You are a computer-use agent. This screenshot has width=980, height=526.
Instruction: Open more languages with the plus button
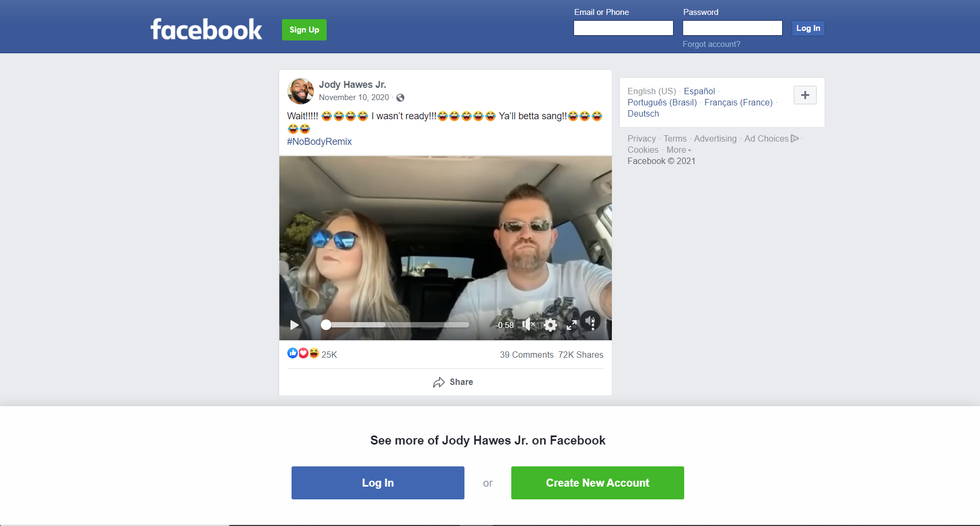[805, 95]
